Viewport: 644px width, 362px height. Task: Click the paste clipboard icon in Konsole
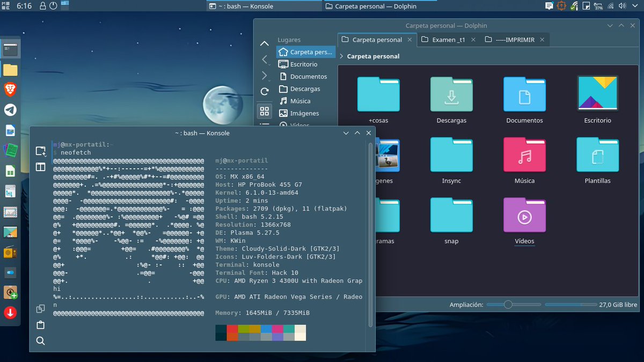coord(40,325)
